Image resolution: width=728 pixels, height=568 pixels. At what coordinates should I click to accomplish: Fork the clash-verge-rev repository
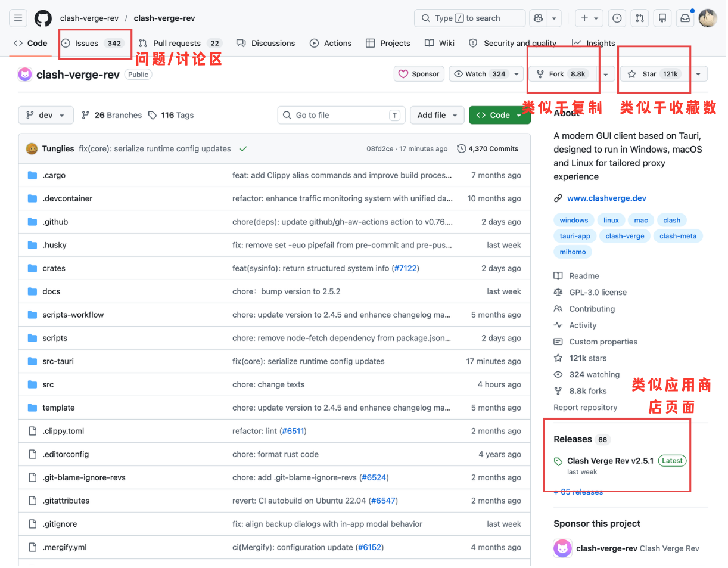pos(562,74)
